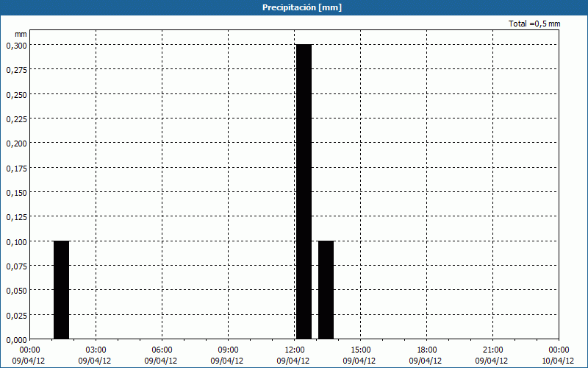Click the 0,000 y-axis label
This screenshot has width=588, height=368.
click(16, 340)
